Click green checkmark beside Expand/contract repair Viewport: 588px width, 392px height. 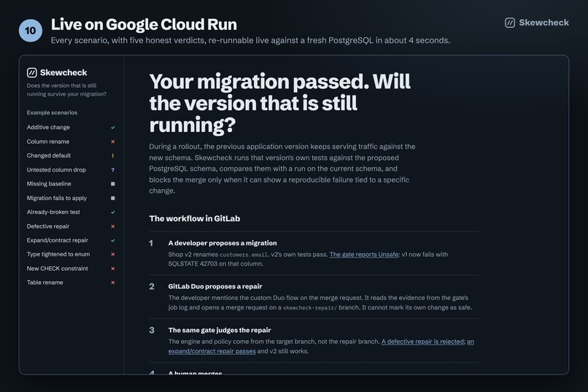point(112,240)
